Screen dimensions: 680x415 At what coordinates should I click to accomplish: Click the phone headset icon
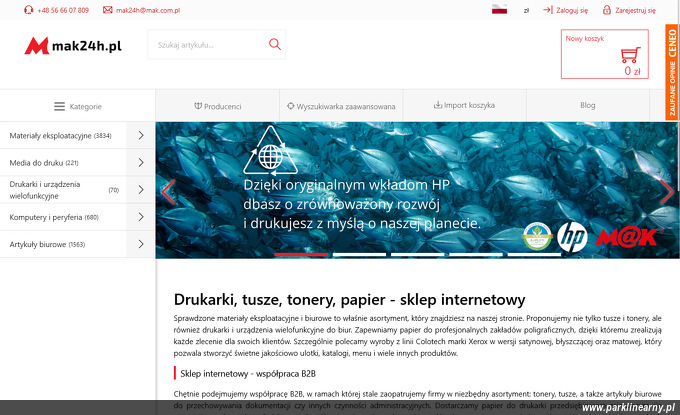pos(29,10)
